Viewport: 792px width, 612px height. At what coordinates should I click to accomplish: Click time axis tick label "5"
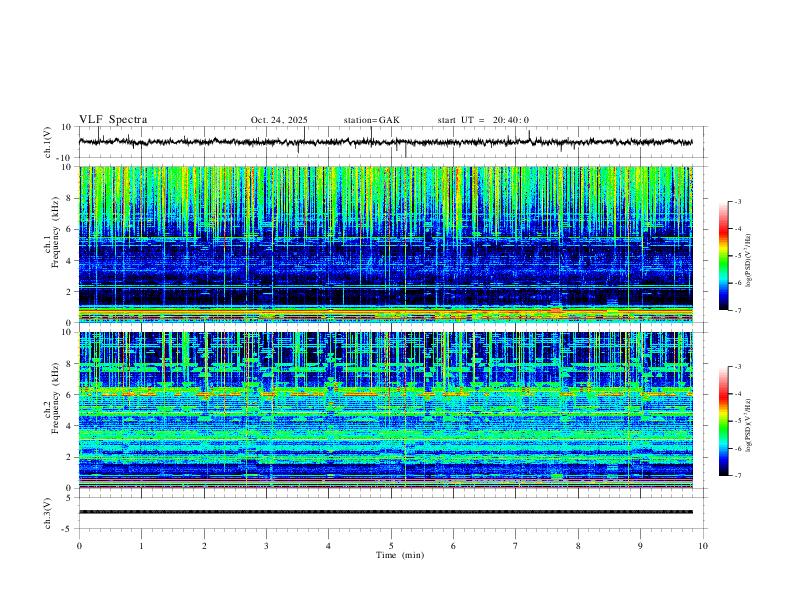391,546
